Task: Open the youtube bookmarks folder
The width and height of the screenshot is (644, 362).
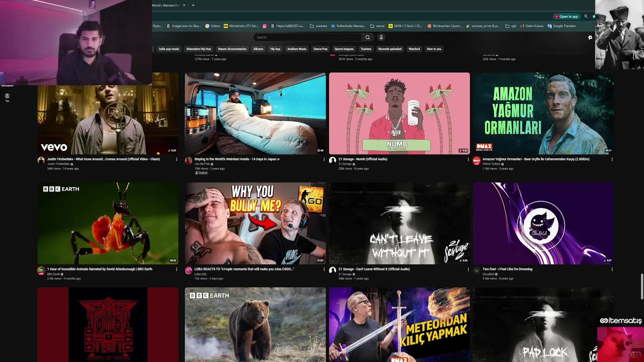Action: 318,26
